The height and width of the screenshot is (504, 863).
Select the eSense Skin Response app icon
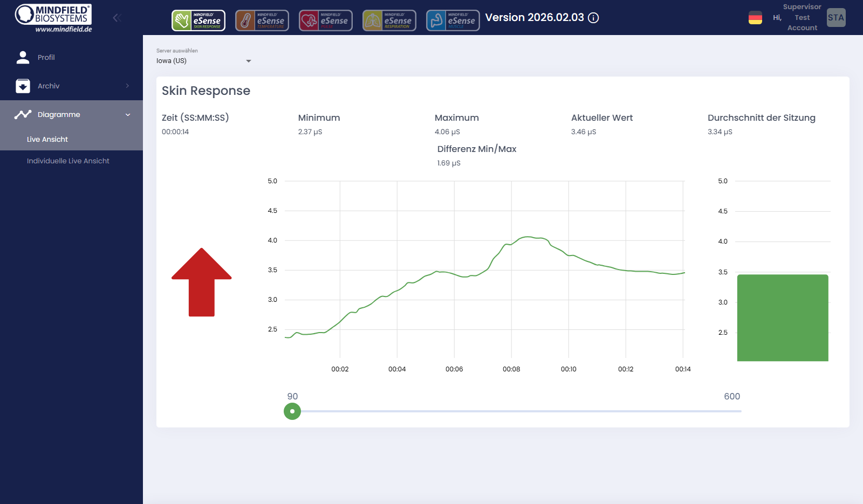tap(198, 20)
